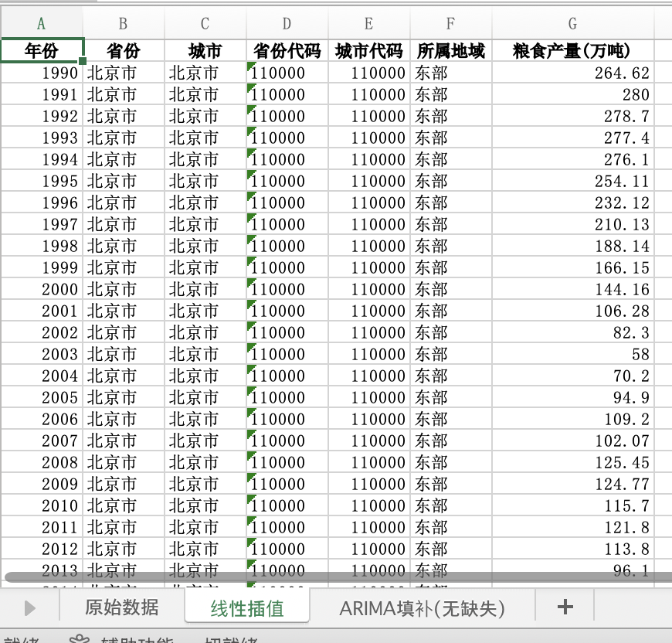Select the year cell 2012
This screenshot has width=672, height=643.
point(42,549)
